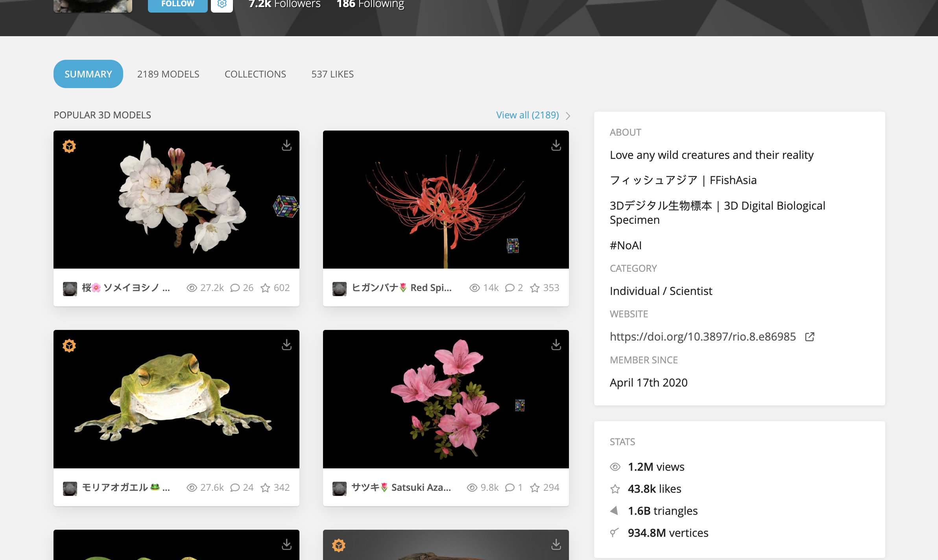This screenshot has height=560, width=938.
Task: Click the comment bubble icon on the frog card
Action: (x=235, y=488)
